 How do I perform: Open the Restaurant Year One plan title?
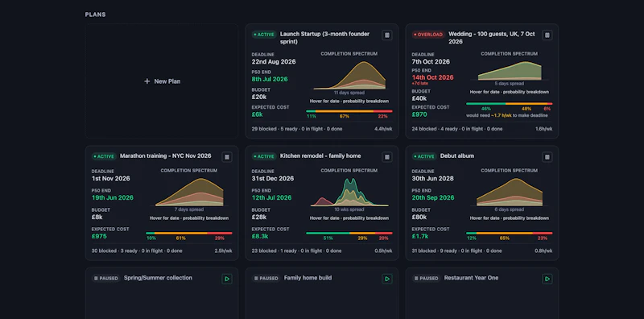pos(472,278)
